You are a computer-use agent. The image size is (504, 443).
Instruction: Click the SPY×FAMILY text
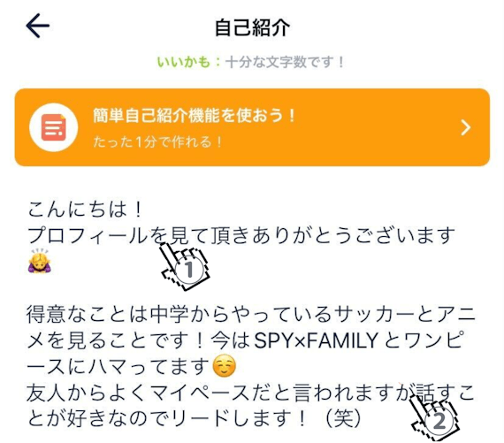pyautogui.click(x=316, y=340)
